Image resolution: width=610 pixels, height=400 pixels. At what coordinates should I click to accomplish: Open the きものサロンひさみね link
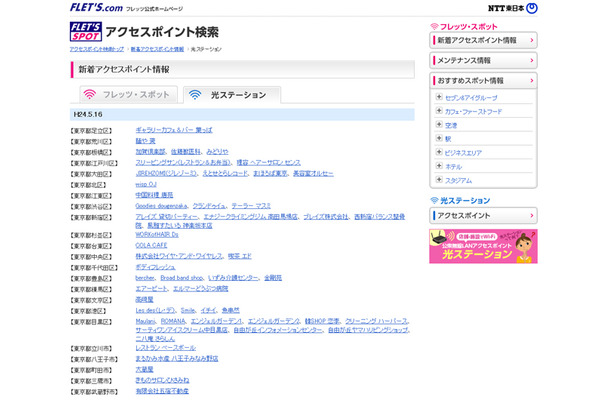pyautogui.click(x=162, y=380)
